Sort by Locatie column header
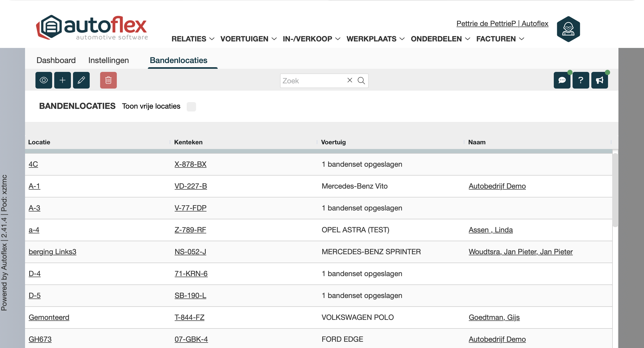This screenshot has width=644, height=348. 39,142
